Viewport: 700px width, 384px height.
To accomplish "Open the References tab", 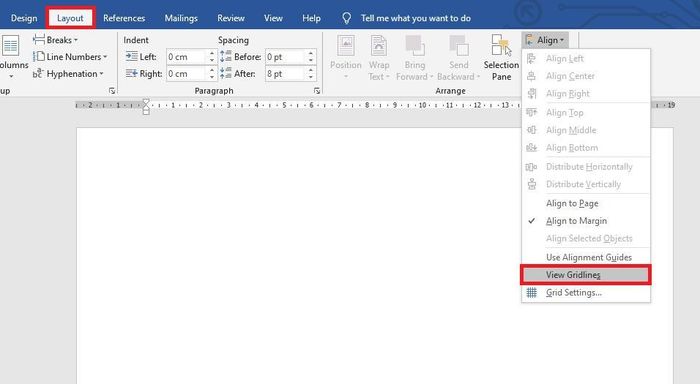I will (124, 18).
